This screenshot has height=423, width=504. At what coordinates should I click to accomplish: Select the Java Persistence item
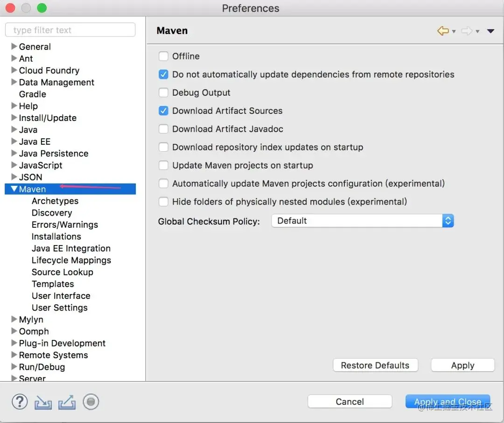tap(54, 154)
